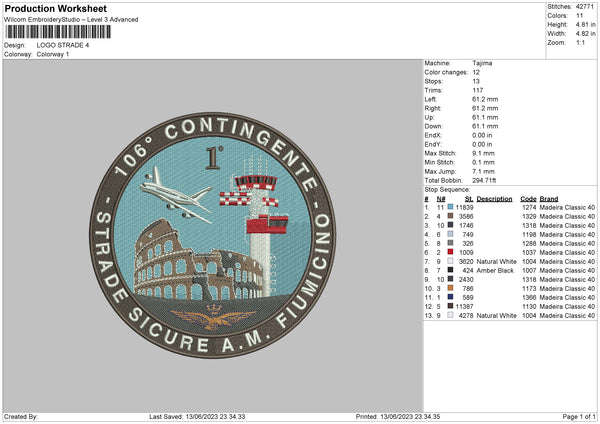Select the white swatch beside stitch count 4278
The height and width of the screenshot is (424, 600).
450,315
